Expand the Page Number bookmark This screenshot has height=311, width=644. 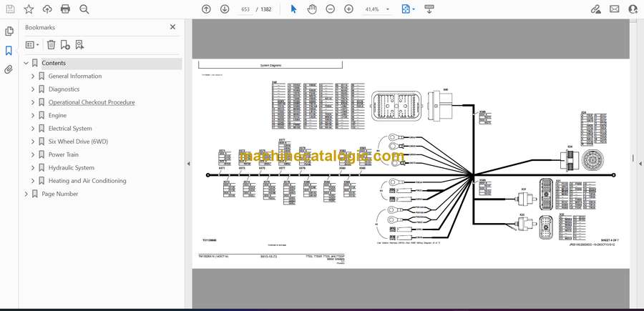[26, 194]
